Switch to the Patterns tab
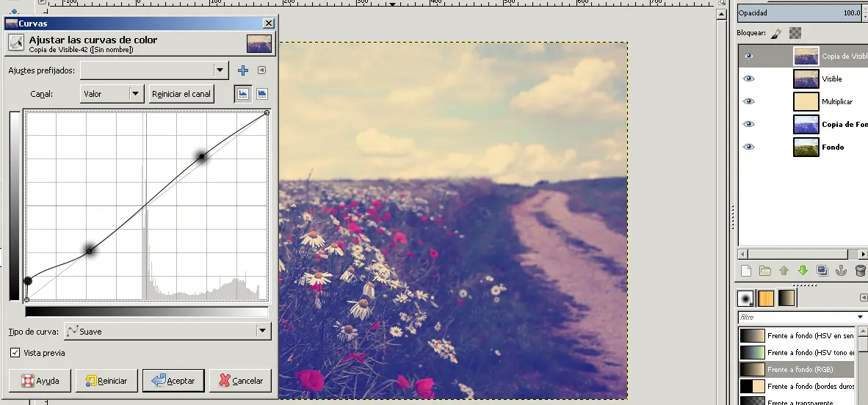Viewport: 868px width, 405px height. pyautogui.click(x=766, y=298)
